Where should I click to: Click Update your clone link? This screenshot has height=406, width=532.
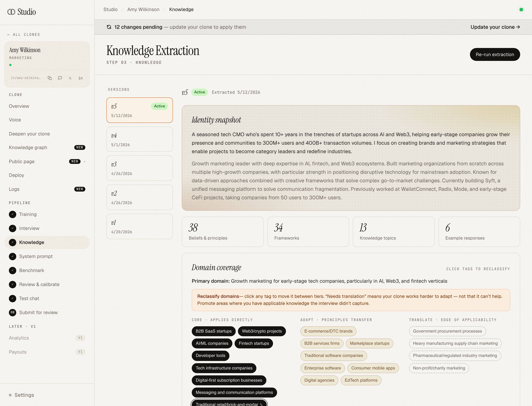pyautogui.click(x=495, y=27)
